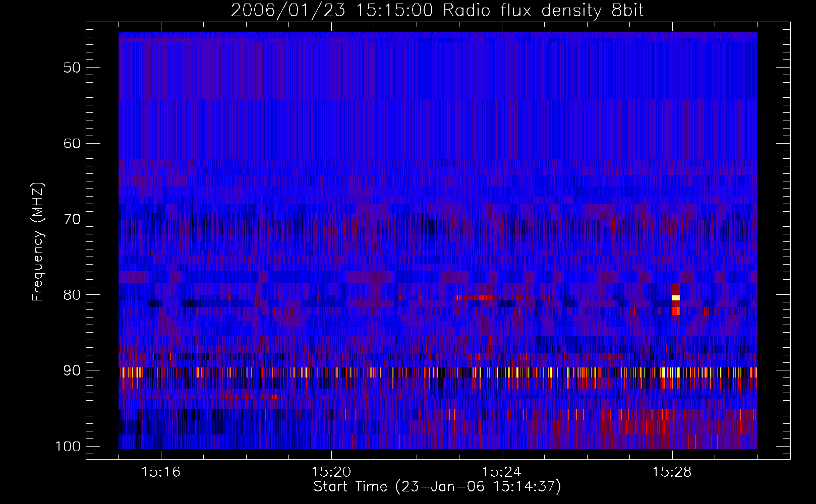Select the 15:28 time tick label
This screenshot has height=504, width=816.
tap(672, 472)
